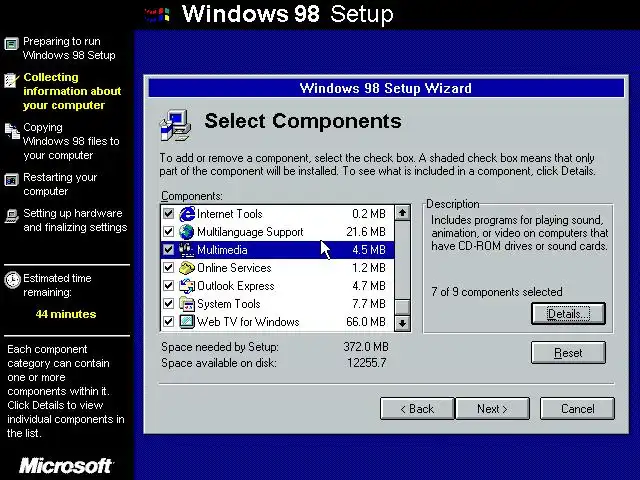Click the computer icon beside Select Components

click(176, 125)
